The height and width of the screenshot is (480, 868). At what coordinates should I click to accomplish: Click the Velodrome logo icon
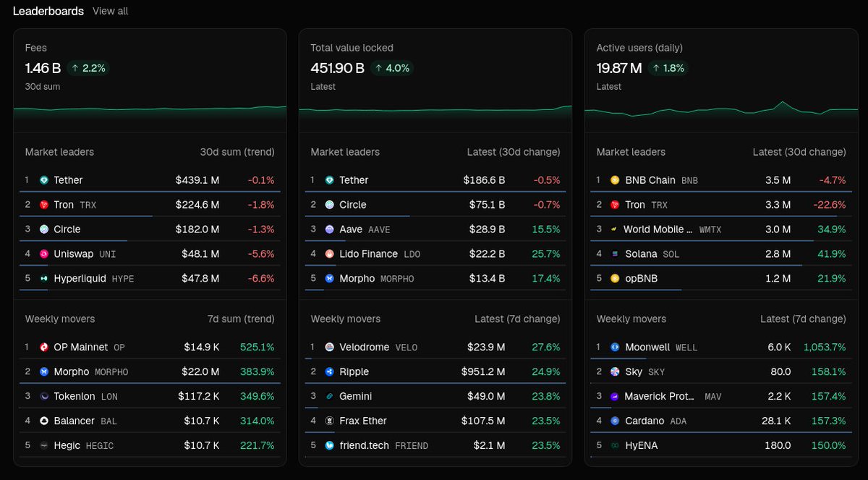pos(330,348)
